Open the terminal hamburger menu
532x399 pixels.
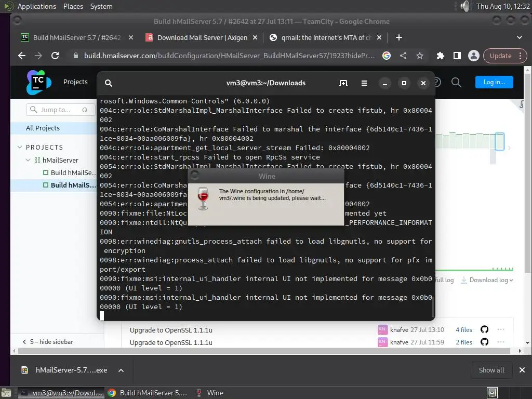364,83
